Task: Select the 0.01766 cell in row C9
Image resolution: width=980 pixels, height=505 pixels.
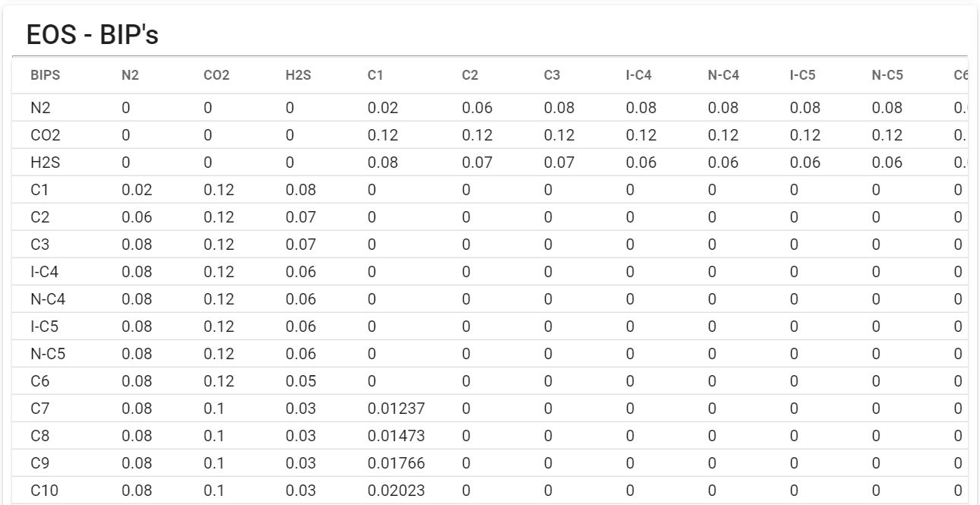Action: (x=396, y=463)
